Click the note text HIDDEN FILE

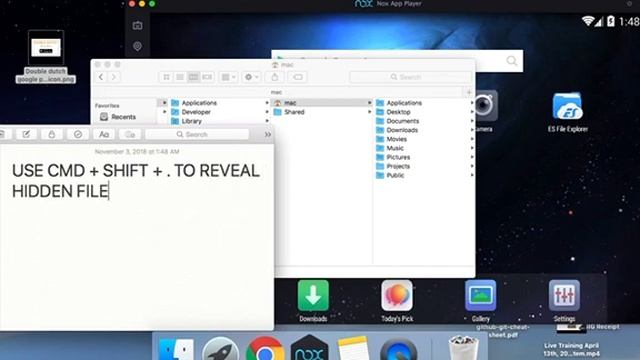tap(60, 191)
